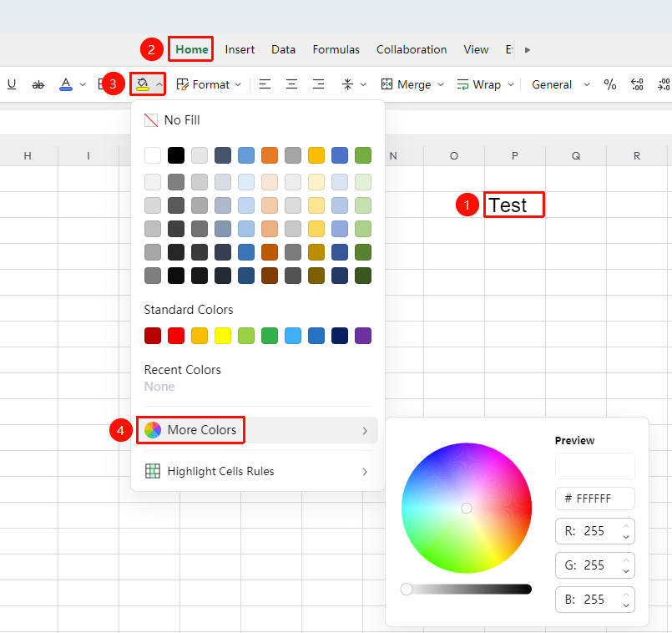
Task: Open the More Colors submenu
Action: point(257,430)
